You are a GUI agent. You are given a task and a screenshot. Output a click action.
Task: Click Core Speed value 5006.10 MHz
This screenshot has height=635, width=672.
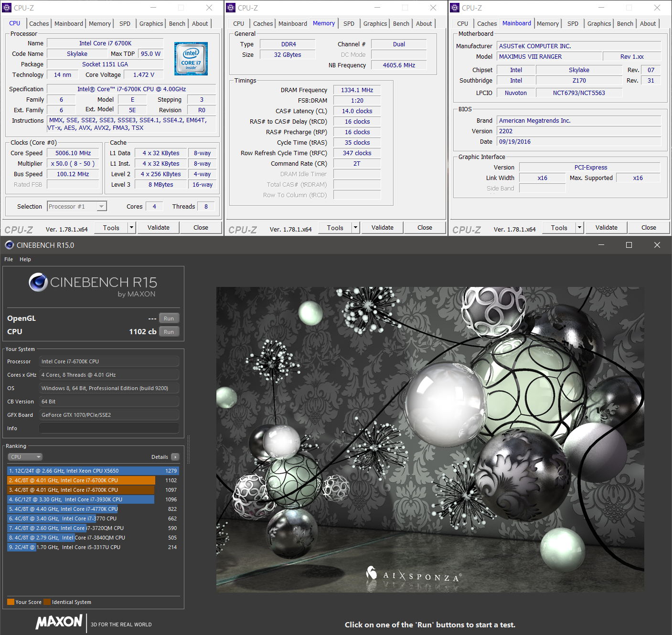point(73,153)
